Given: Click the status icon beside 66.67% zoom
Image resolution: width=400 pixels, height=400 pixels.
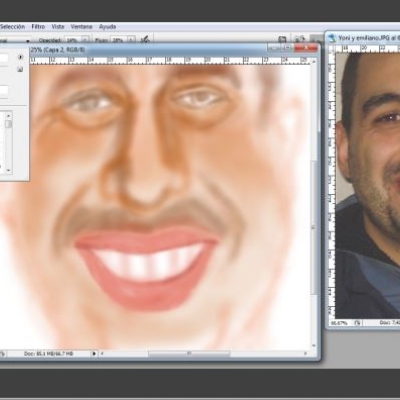Looking at the screenshot, I should [357, 323].
